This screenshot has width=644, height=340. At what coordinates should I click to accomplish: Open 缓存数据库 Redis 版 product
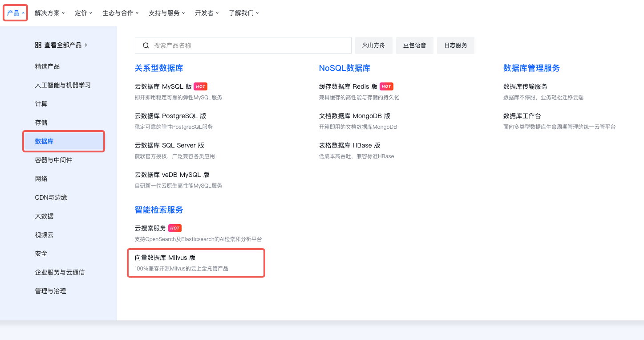pos(348,86)
